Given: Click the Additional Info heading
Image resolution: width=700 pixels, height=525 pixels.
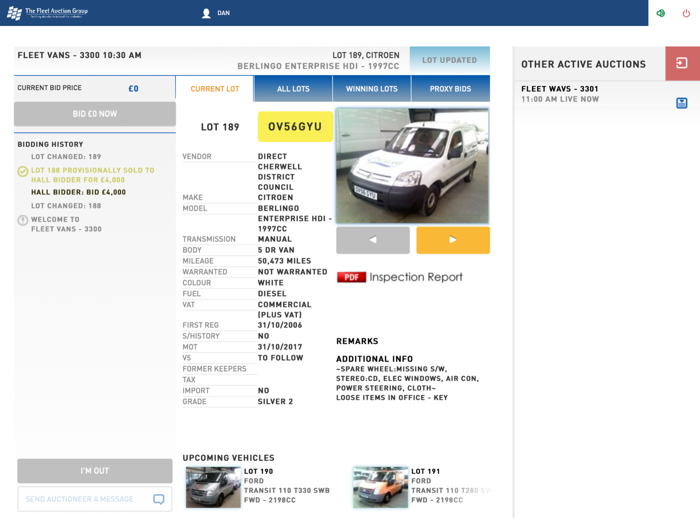Looking at the screenshot, I should [374, 359].
